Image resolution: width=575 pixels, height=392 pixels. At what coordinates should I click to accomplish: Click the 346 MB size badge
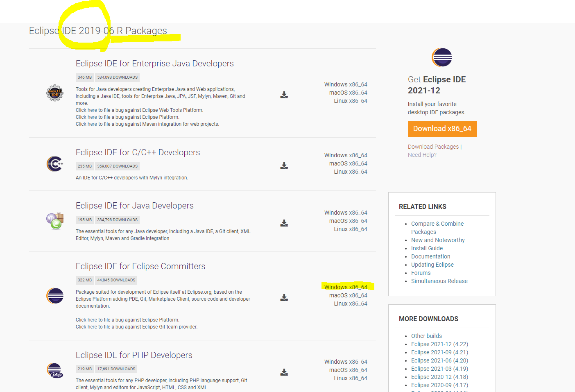coord(85,77)
